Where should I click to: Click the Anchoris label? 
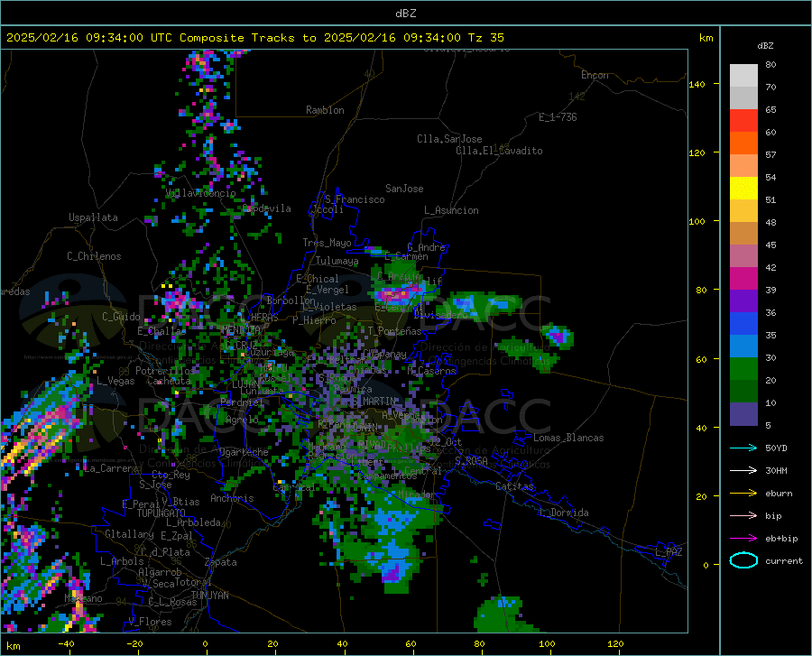pos(232,498)
